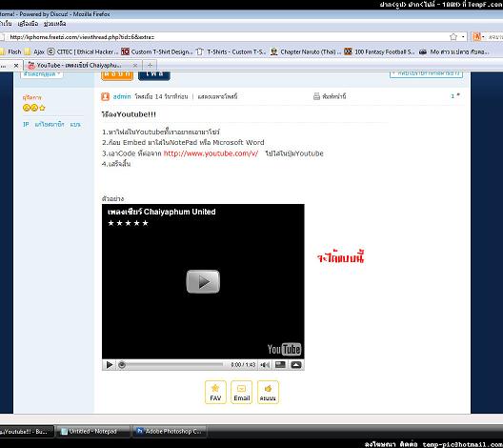Open the Mo bookmark at right end
Image resolution: width=503 pixels, height=448 pixels.
pyautogui.click(x=454, y=51)
